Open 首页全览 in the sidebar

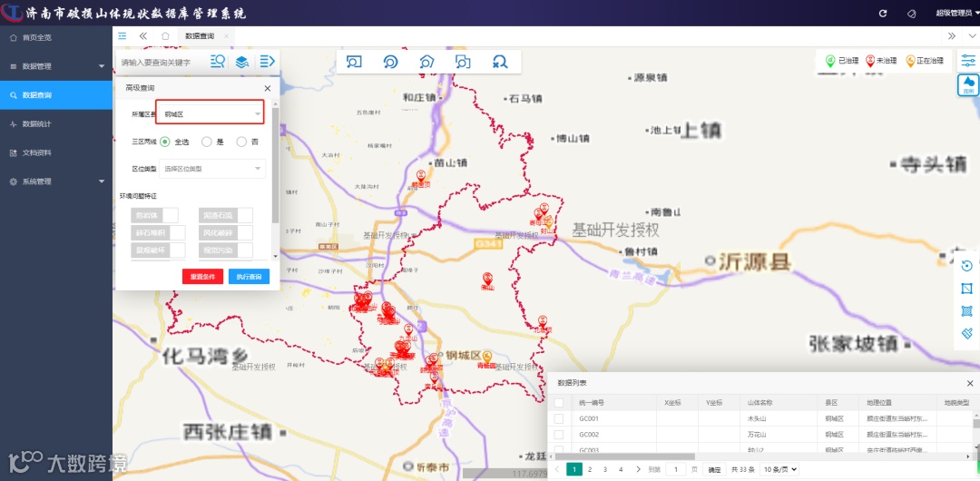pos(56,37)
